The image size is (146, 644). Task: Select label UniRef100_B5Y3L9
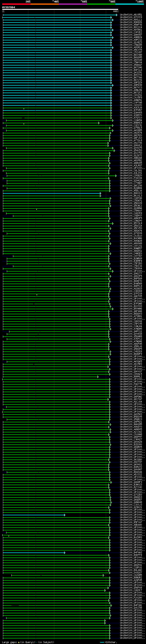coord(131,223)
